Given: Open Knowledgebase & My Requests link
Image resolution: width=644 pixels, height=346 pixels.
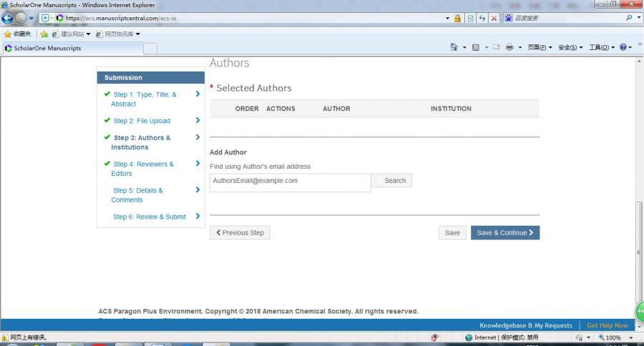Looking at the screenshot, I should (x=526, y=325).
